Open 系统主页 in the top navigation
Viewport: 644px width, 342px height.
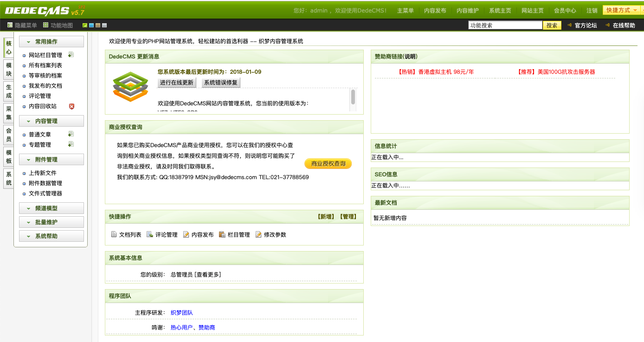tap(500, 11)
